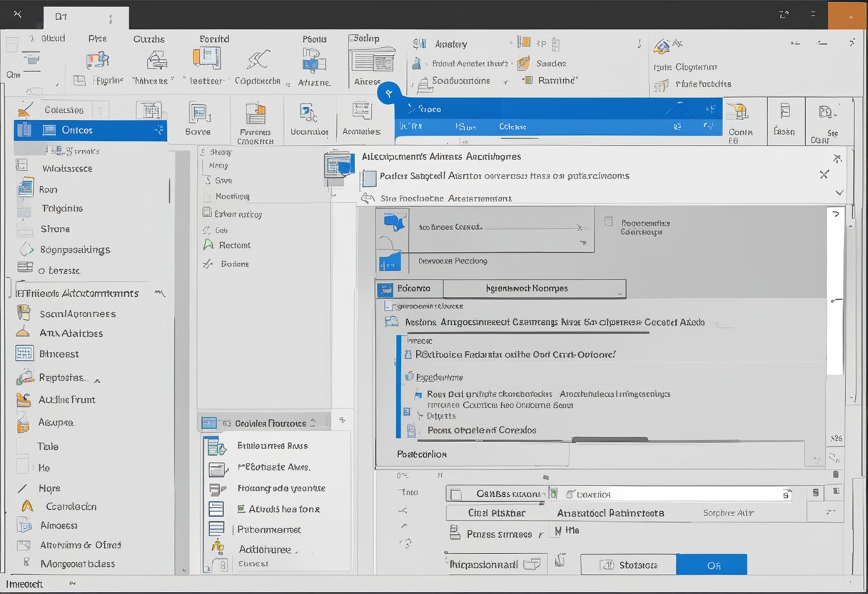Open the Soadouantoime dropdown arrow

click(x=506, y=81)
